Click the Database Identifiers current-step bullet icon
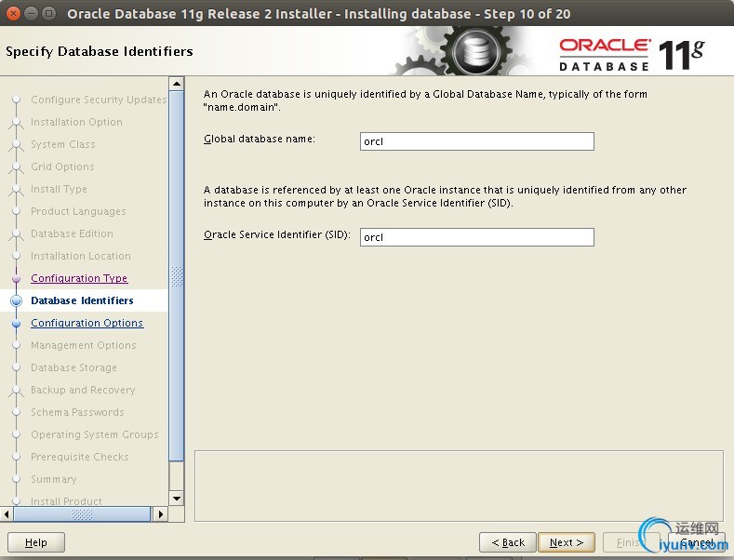This screenshot has height=560, width=734. [x=17, y=300]
